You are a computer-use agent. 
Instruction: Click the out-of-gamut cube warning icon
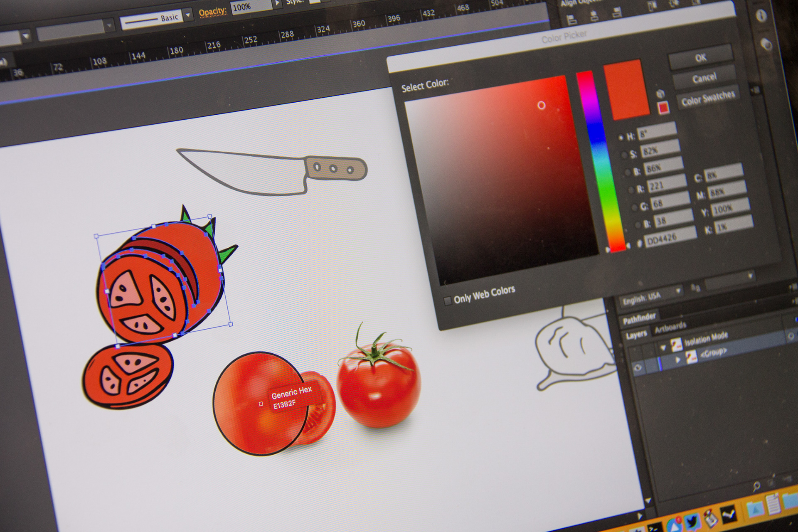click(x=660, y=94)
